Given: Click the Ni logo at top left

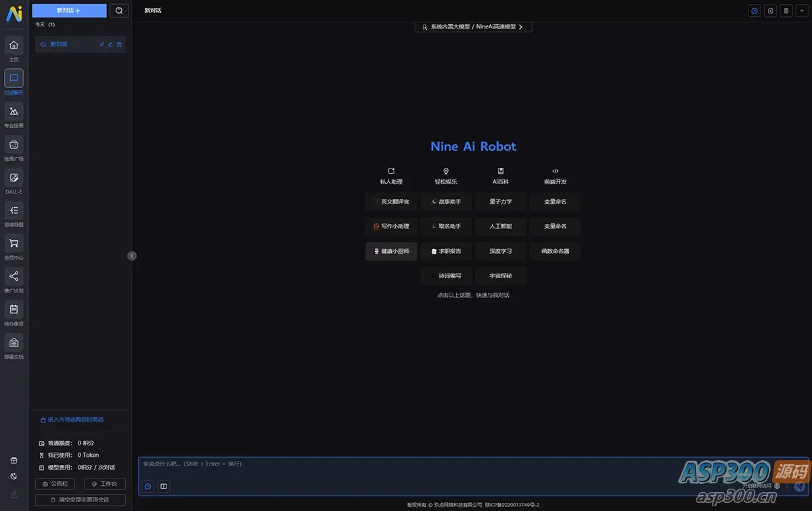Looking at the screenshot, I should point(14,13).
